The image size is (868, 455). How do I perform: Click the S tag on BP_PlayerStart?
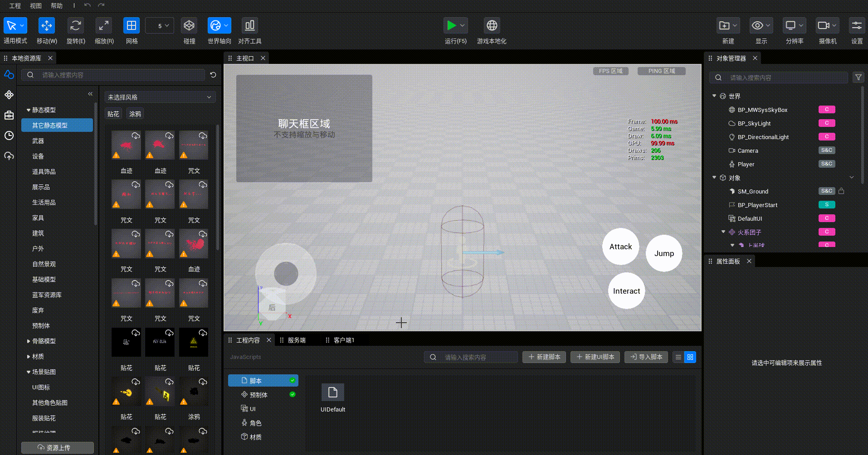[827, 204]
